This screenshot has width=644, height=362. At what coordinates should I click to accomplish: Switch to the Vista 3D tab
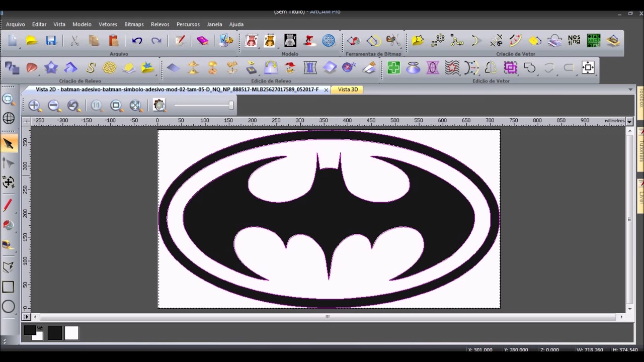pos(348,89)
